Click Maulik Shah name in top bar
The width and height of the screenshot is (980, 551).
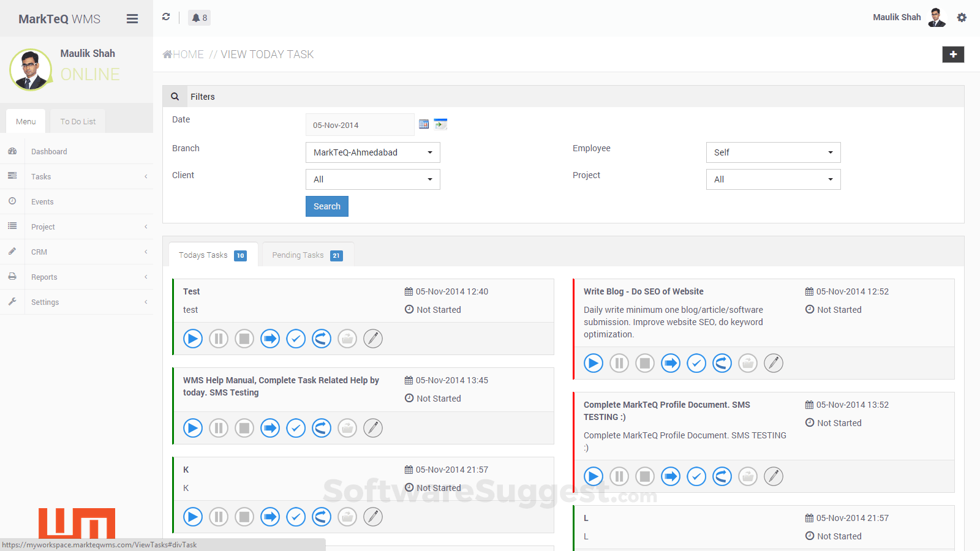pos(897,17)
